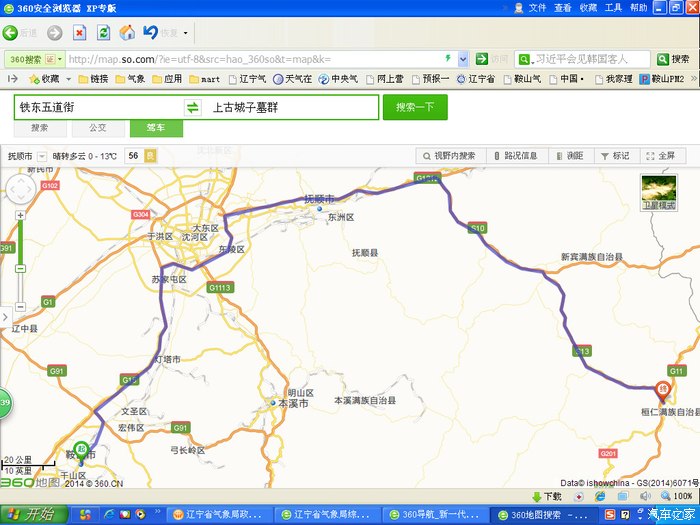
Task: Open the 帮助 menu
Action: click(638, 8)
